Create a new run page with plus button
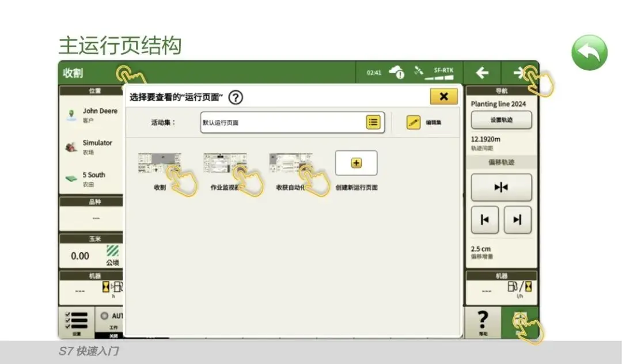This screenshot has height=364, width=622. click(x=356, y=163)
